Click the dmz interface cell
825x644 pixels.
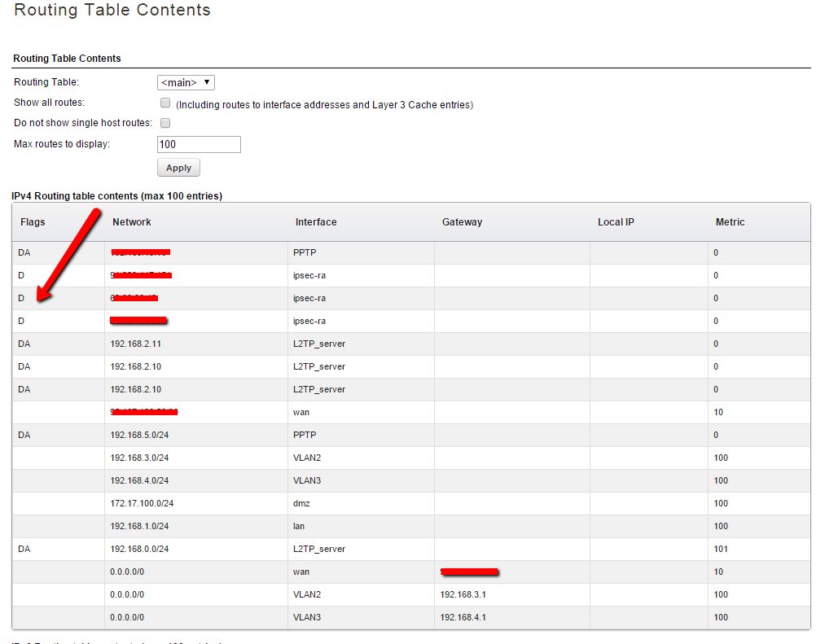click(301, 503)
